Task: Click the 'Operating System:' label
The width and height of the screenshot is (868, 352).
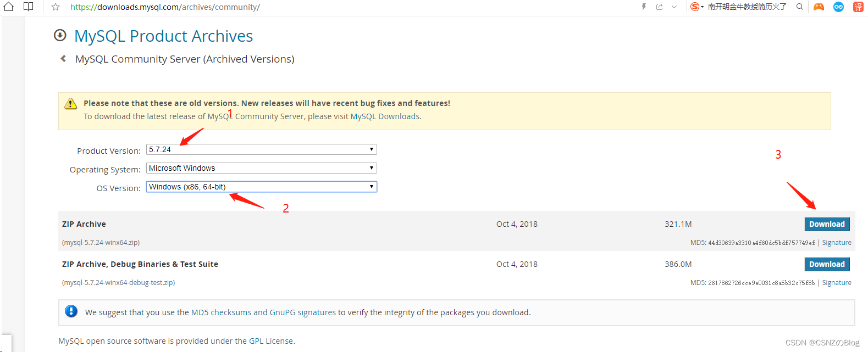Action: [x=105, y=170]
